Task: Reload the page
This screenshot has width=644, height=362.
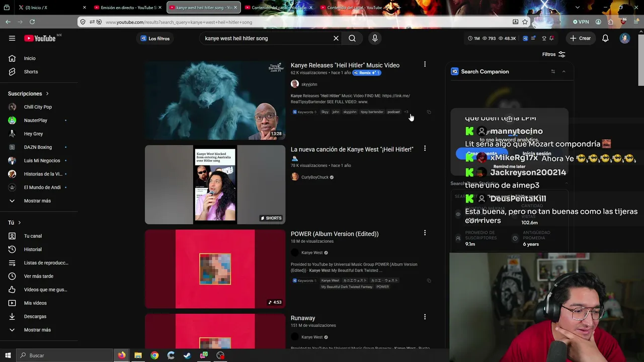Action: [32, 22]
